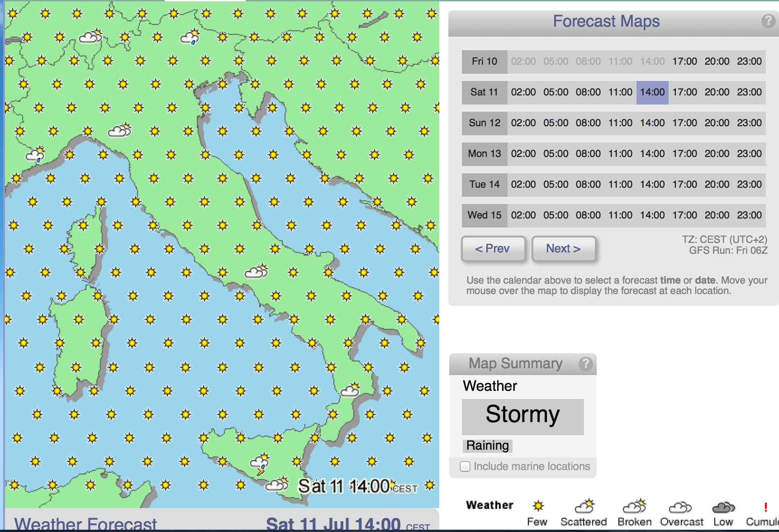The image size is (779, 532).
Task: Choose Sun 12 08:00 forecast slot
Action: [588, 123]
